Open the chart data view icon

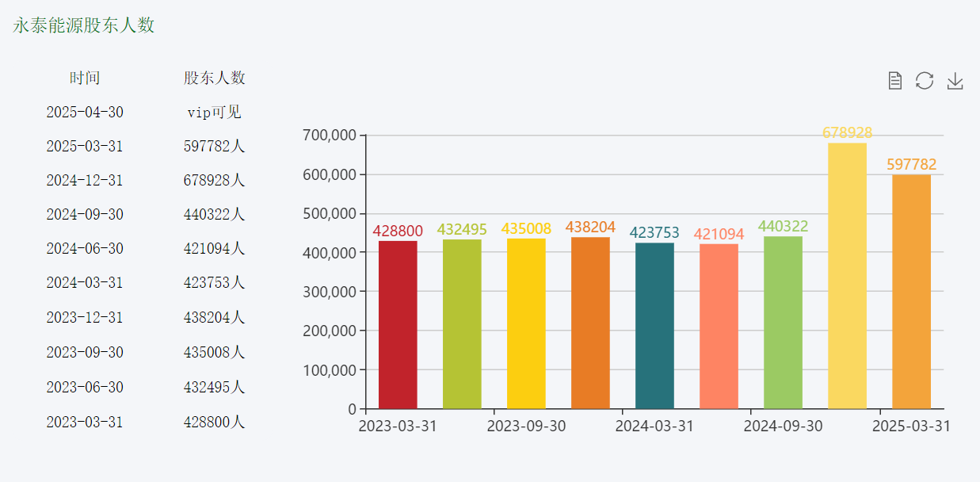click(x=895, y=80)
